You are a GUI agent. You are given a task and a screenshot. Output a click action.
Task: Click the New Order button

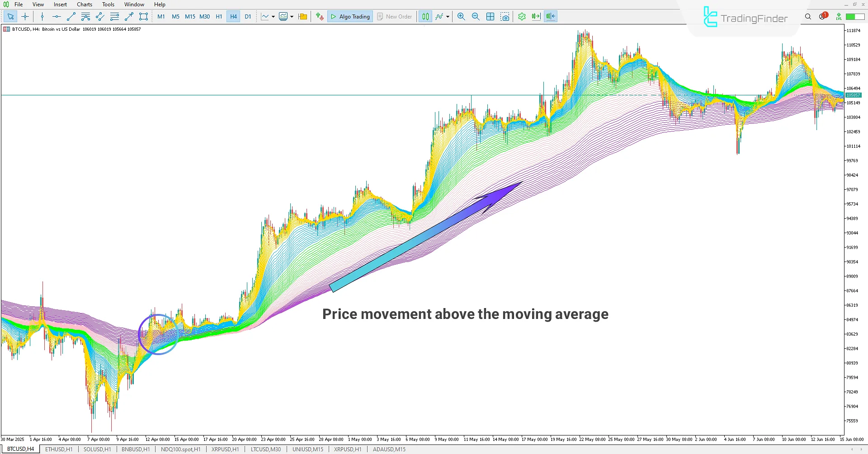(394, 16)
